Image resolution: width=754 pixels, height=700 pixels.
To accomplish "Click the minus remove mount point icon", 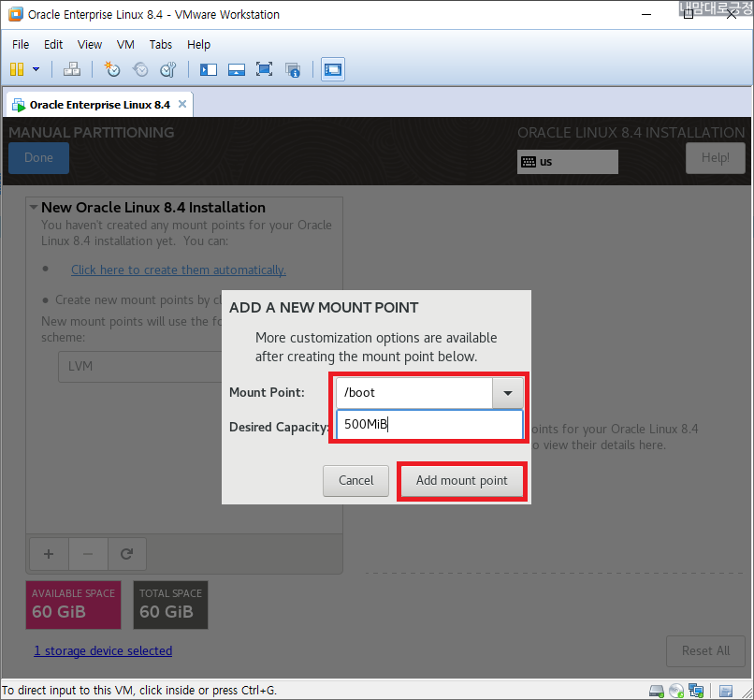I will pyautogui.click(x=88, y=554).
